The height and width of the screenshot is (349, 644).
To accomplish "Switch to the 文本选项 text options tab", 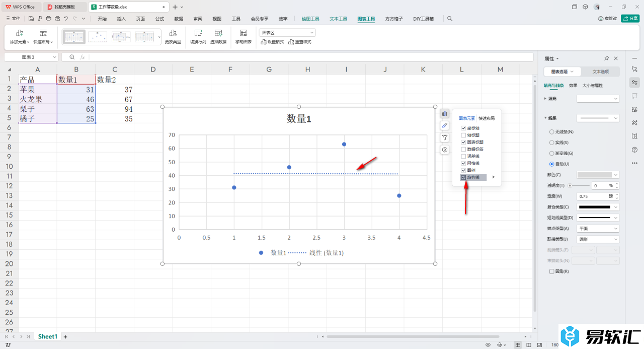I will [x=600, y=72].
